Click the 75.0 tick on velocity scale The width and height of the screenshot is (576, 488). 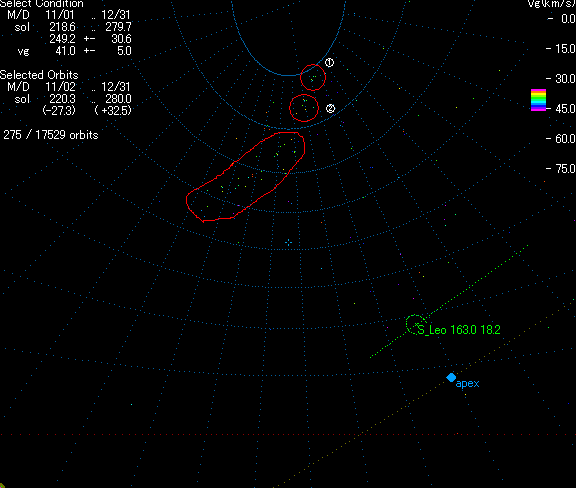pyautogui.click(x=565, y=169)
